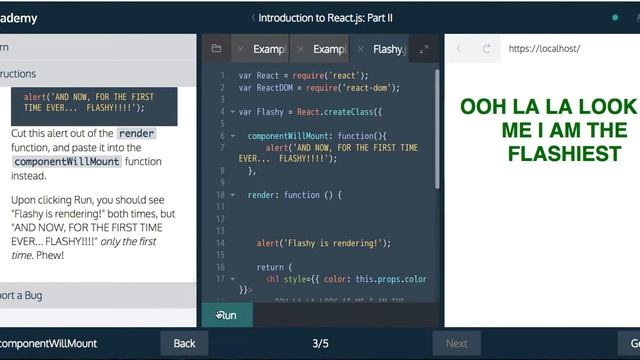
Task: Open the file browser folder icon
Action: 216,49
